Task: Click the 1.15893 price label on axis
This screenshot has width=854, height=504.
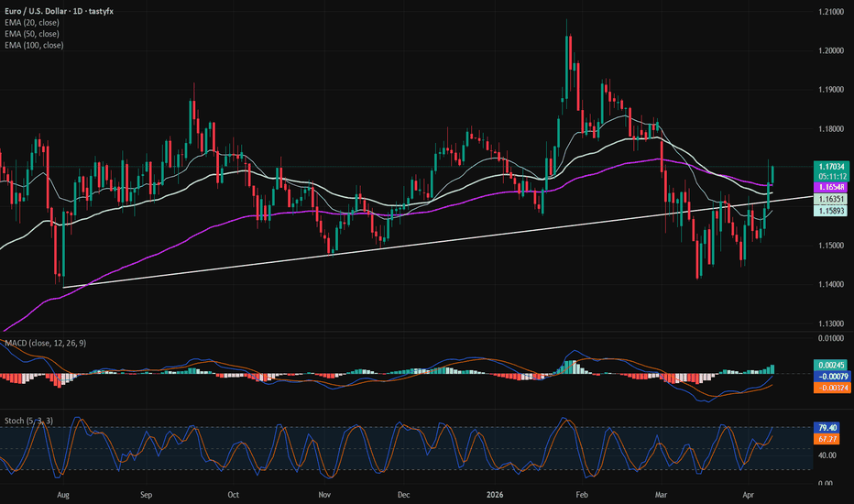Action: [832, 211]
